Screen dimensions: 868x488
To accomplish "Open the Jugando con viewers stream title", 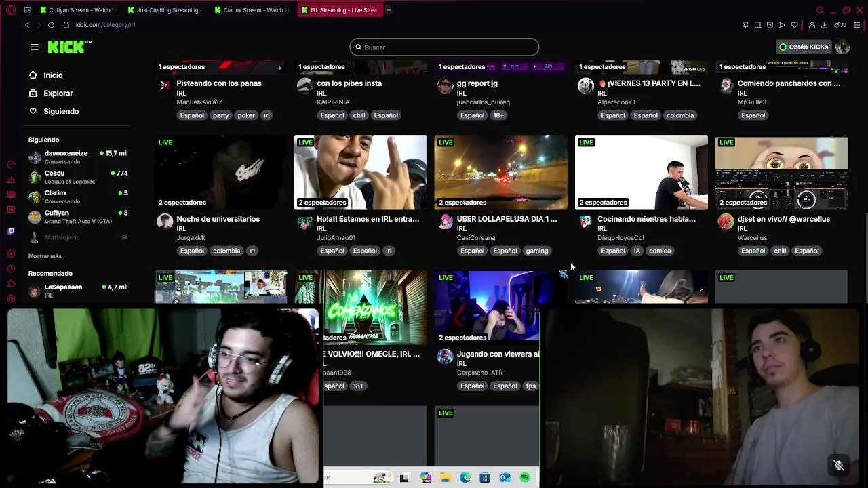I will point(498,354).
